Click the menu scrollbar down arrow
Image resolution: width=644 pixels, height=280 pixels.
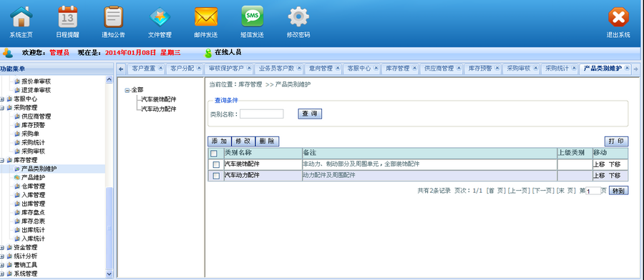tap(109, 274)
